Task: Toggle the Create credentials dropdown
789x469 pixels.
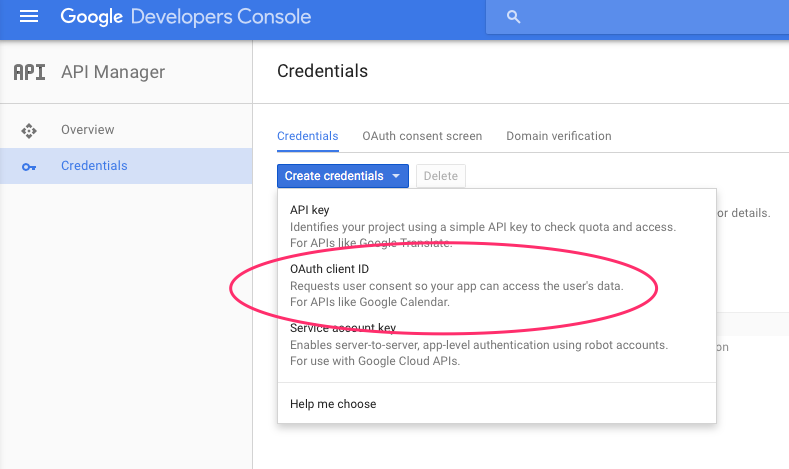Action: click(343, 176)
